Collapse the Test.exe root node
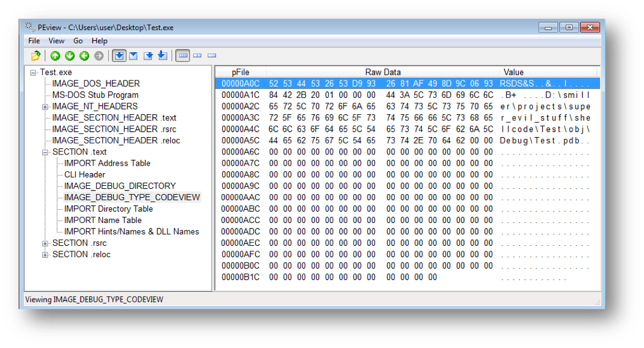Screen dimensions: 644x348 pos(33,73)
